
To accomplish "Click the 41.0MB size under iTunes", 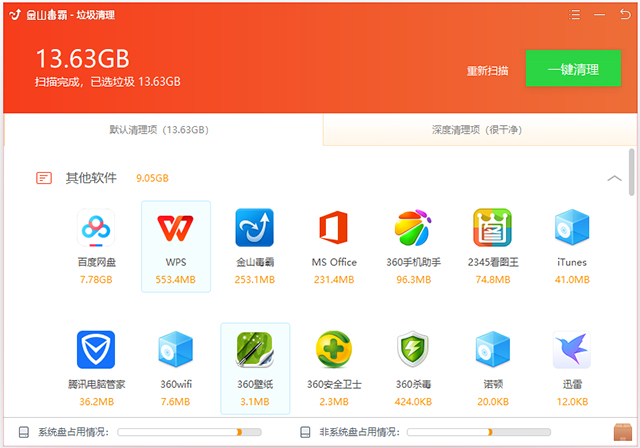I will coord(572,280).
